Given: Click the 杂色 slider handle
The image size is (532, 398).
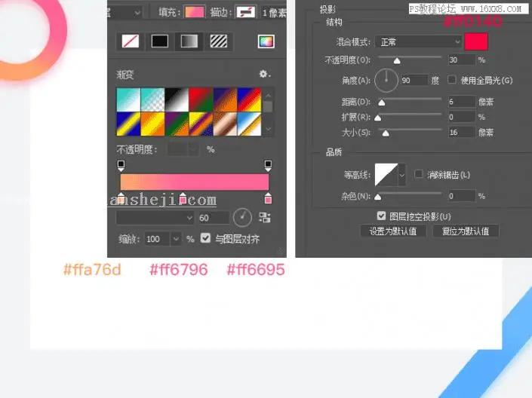Looking at the screenshot, I should point(377,197).
